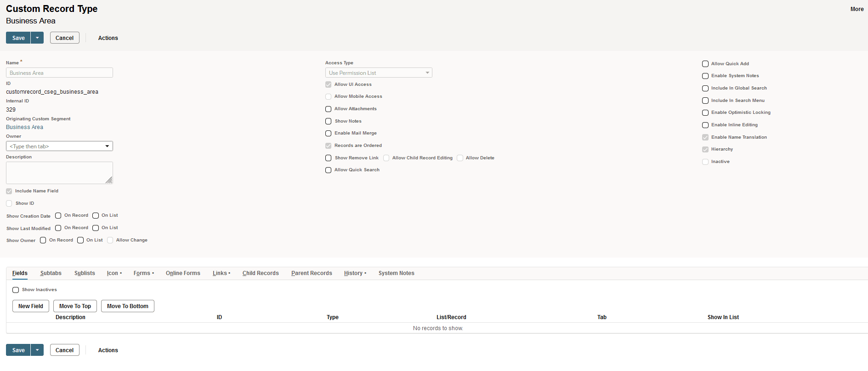This screenshot has width=868, height=371.
Task: Enable Optimistic Locking checkbox
Action: [x=705, y=112]
